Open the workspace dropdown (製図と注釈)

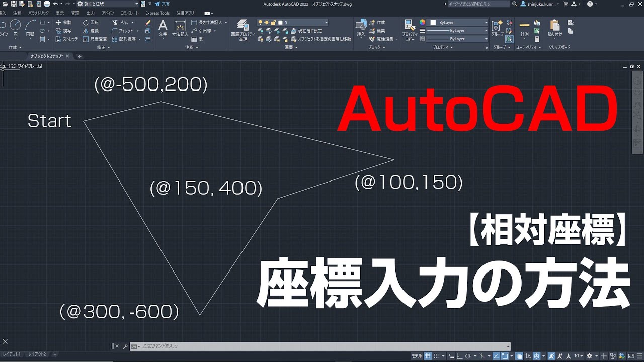click(x=107, y=4)
